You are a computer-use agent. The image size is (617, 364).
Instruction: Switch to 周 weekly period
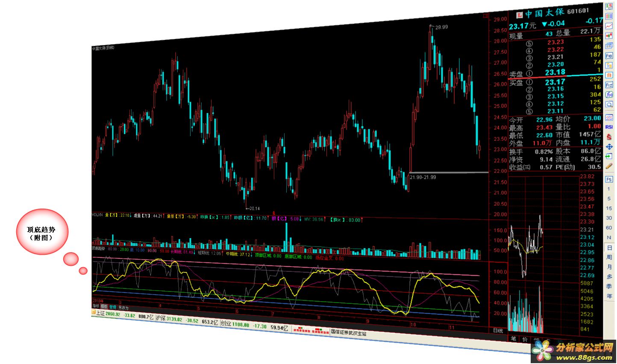click(609, 257)
